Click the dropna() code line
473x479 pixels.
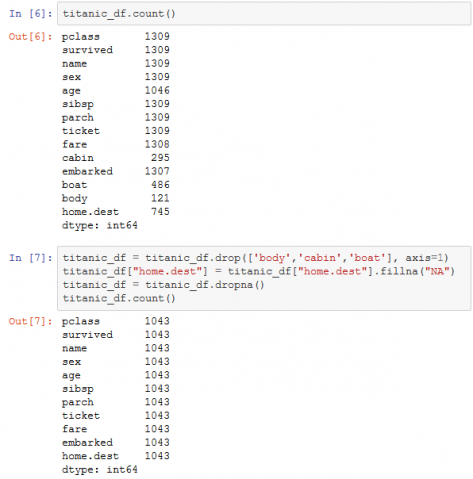click(x=163, y=285)
